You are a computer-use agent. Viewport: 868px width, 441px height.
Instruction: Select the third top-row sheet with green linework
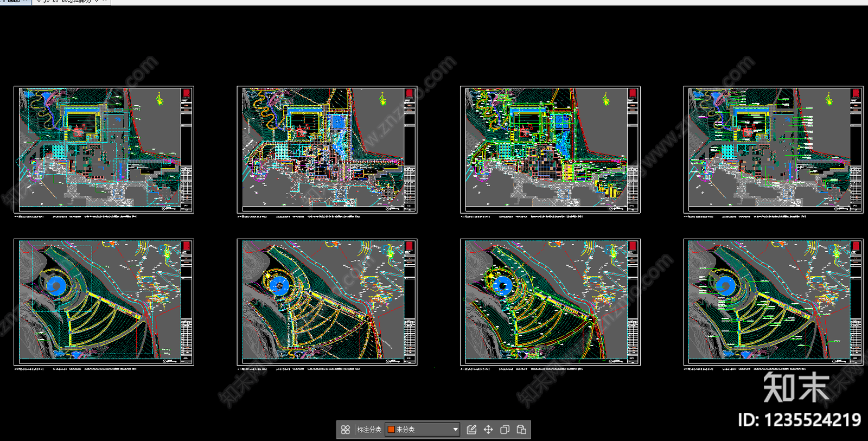[x=550, y=150]
